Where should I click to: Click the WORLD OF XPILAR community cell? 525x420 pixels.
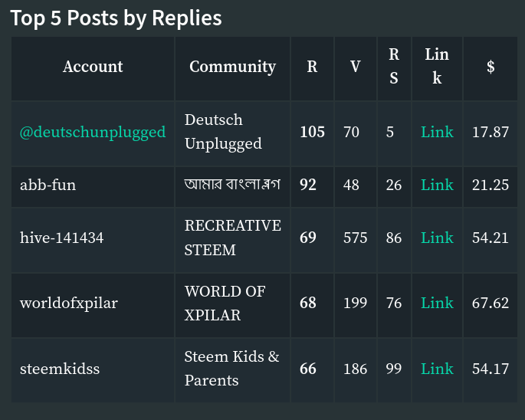click(x=225, y=303)
